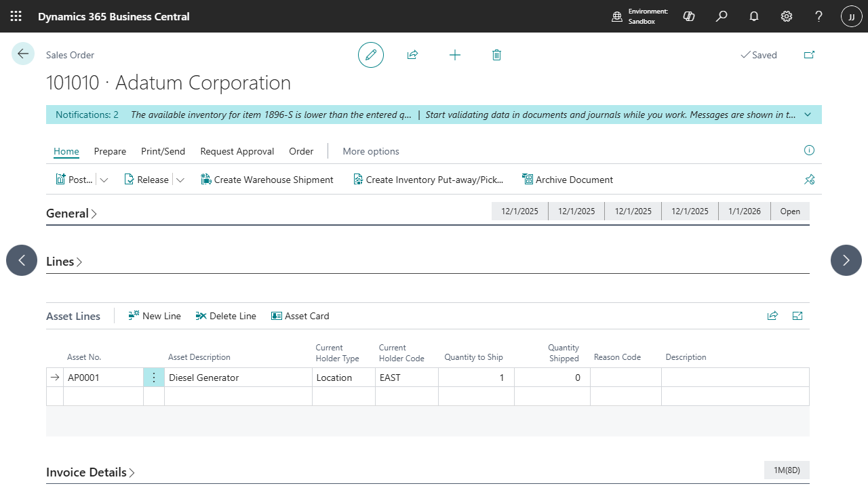Open the search magnifier icon

[x=722, y=16]
